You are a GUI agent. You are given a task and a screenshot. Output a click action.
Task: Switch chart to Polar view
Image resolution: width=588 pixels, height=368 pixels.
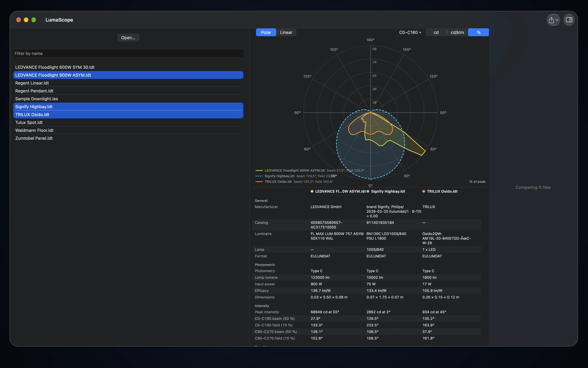coord(266,32)
